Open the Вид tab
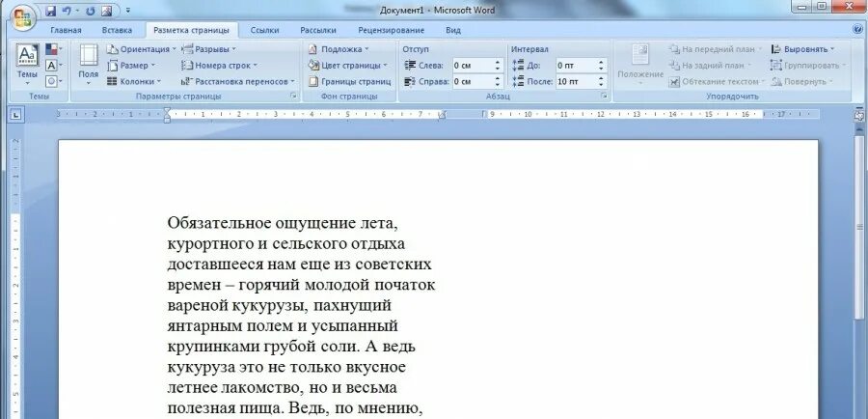This screenshot has height=419, width=868. coord(453,31)
